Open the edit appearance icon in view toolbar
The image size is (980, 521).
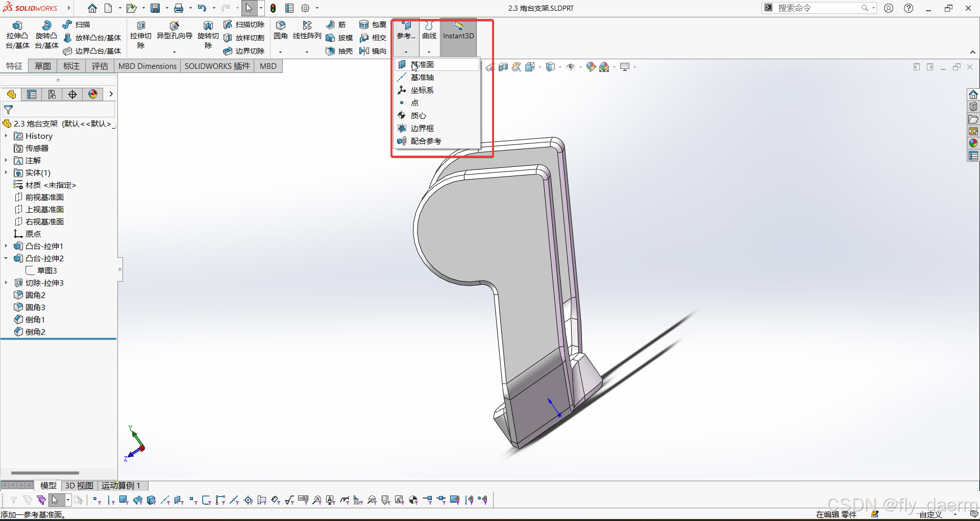(x=591, y=67)
